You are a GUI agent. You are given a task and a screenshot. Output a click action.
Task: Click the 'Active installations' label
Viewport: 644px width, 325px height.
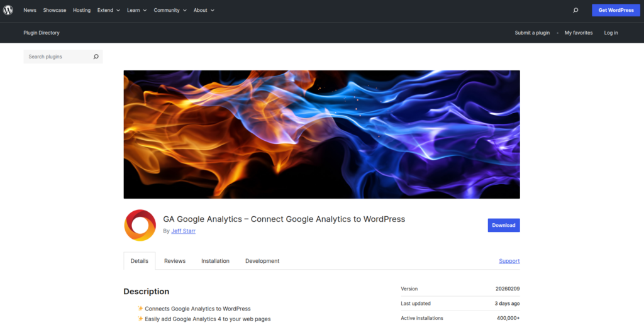point(422,319)
